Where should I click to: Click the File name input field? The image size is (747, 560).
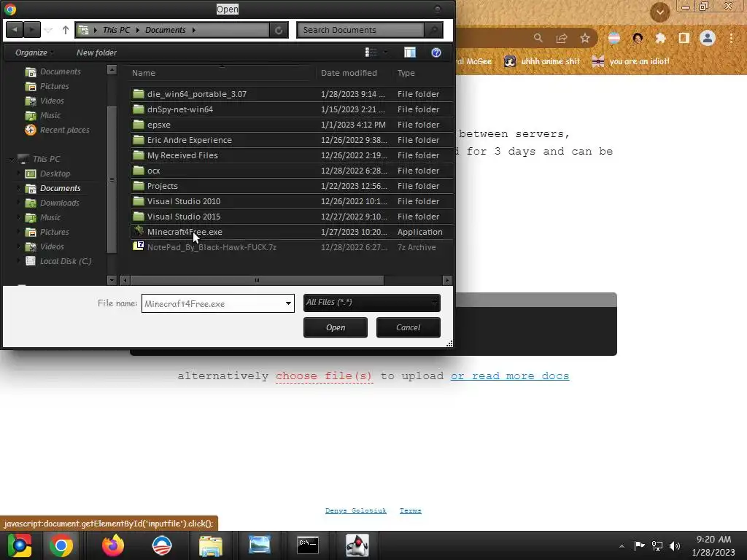point(212,303)
